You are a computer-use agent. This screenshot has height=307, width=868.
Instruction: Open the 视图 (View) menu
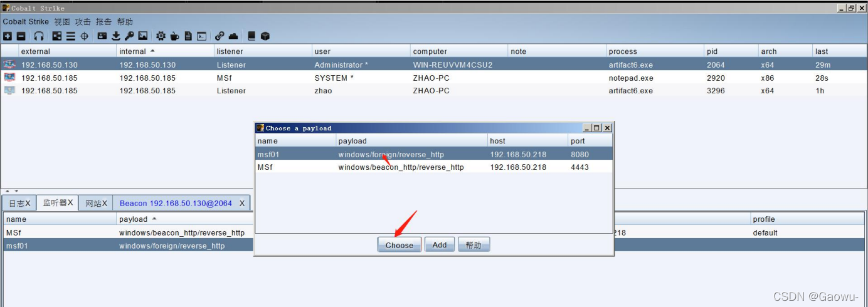(x=62, y=22)
